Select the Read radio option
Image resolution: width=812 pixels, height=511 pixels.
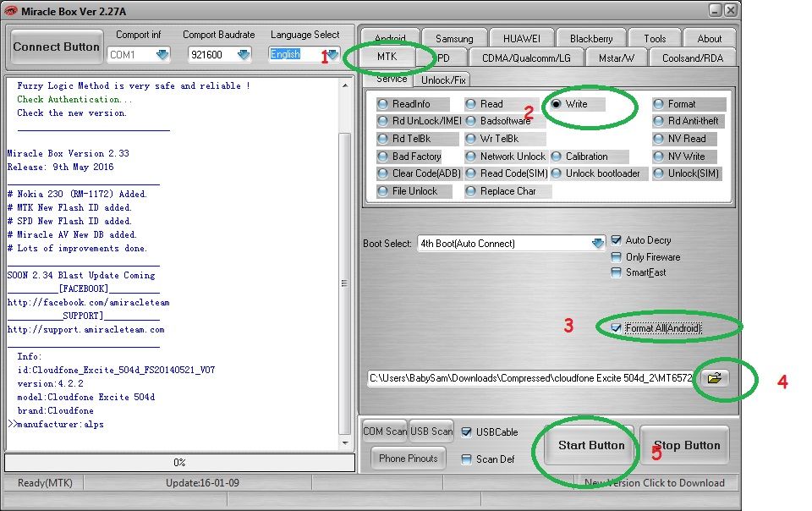[471, 104]
